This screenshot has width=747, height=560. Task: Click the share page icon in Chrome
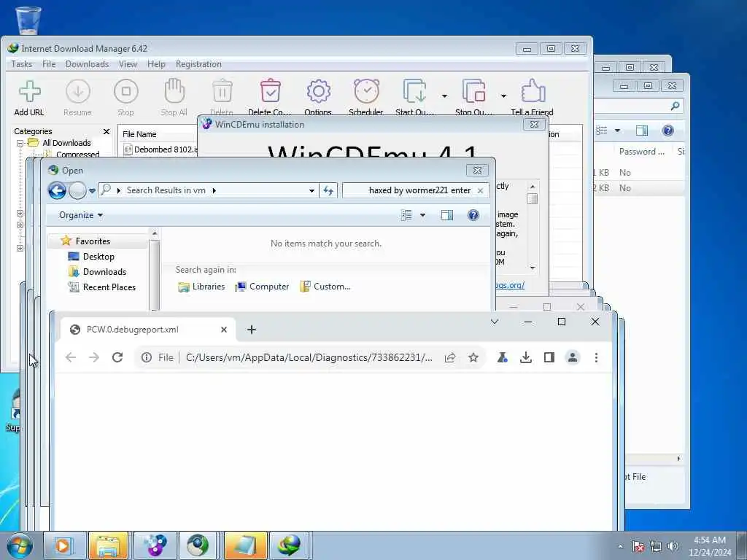tap(449, 357)
